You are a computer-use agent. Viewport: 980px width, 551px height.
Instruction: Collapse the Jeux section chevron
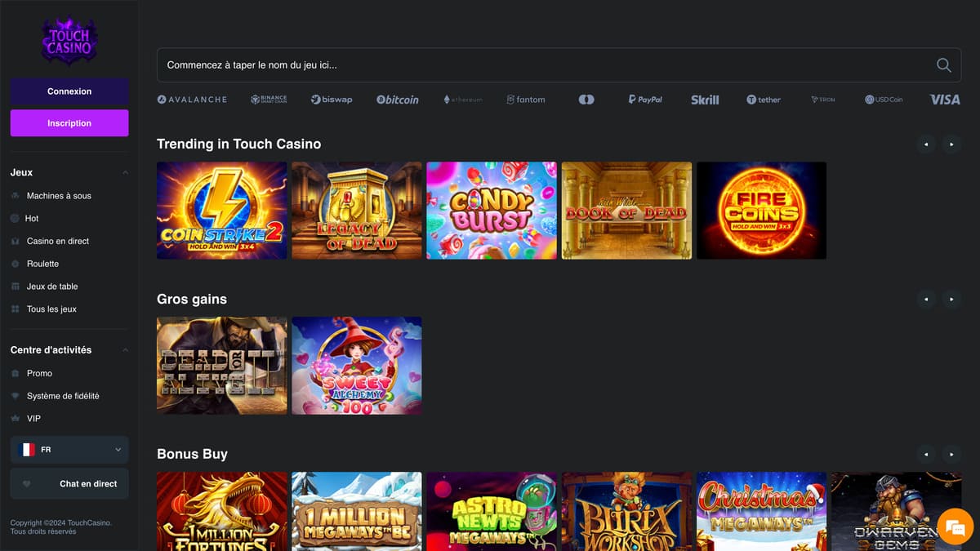point(124,172)
